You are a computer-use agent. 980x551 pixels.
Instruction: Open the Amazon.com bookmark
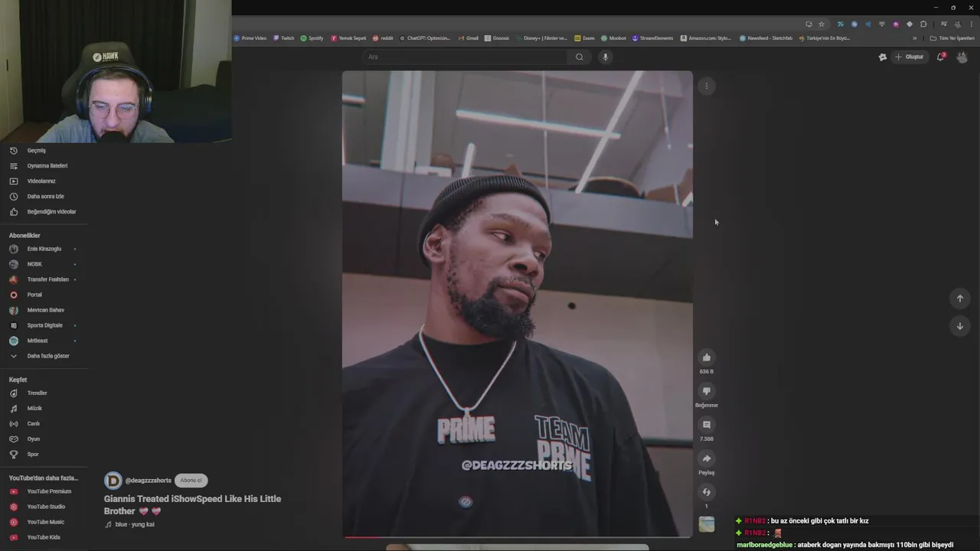(x=706, y=38)
